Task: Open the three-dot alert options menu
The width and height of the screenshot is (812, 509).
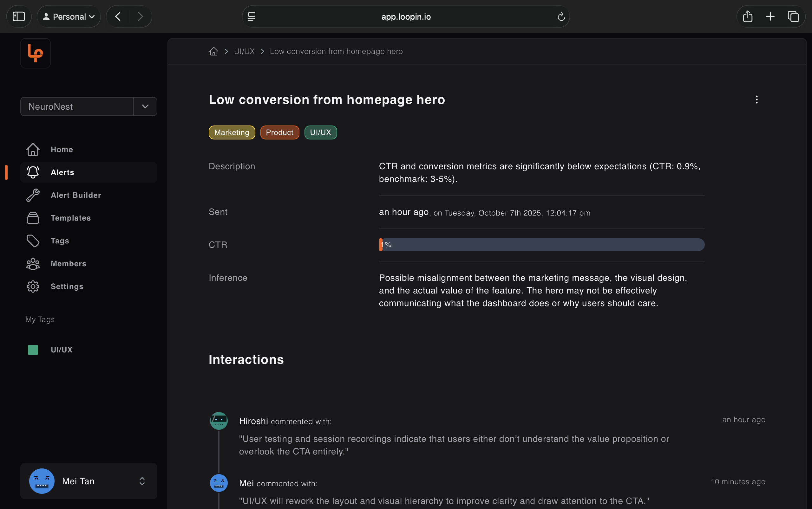Action: (756, 100)
